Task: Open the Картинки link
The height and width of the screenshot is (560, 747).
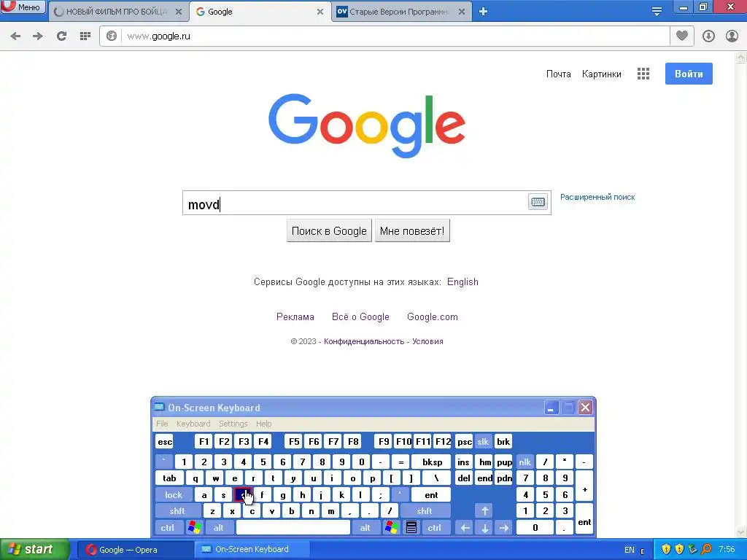Action: pyautogui.click(x=602, y=74)
